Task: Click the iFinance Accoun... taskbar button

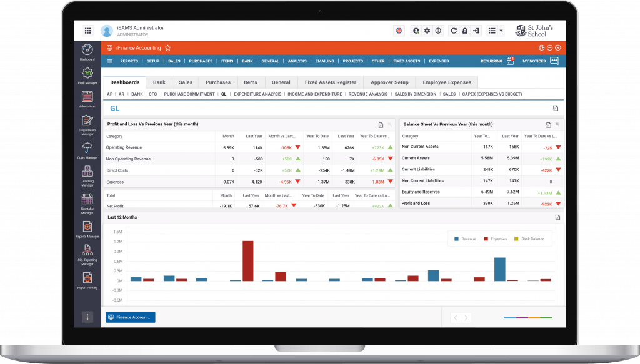Action: tap(130, 317)
